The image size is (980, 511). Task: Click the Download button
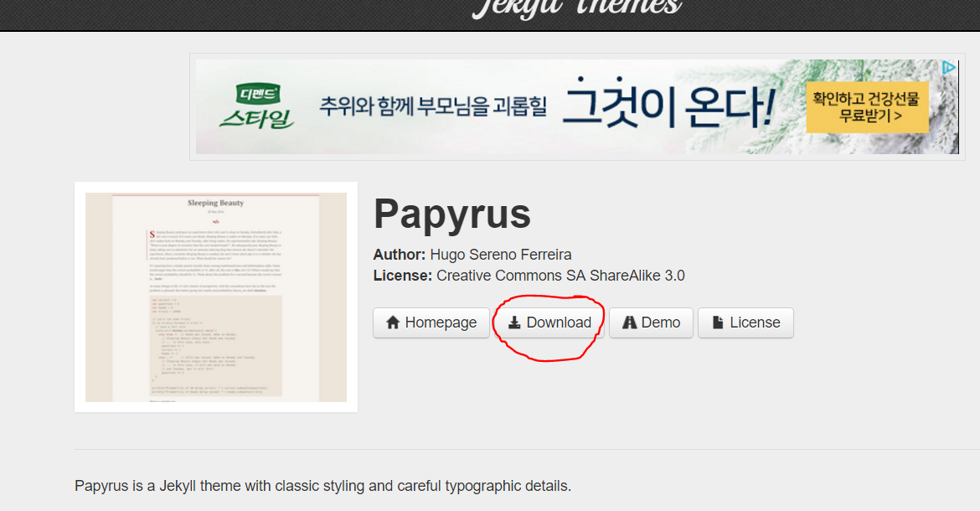[550, 323]
